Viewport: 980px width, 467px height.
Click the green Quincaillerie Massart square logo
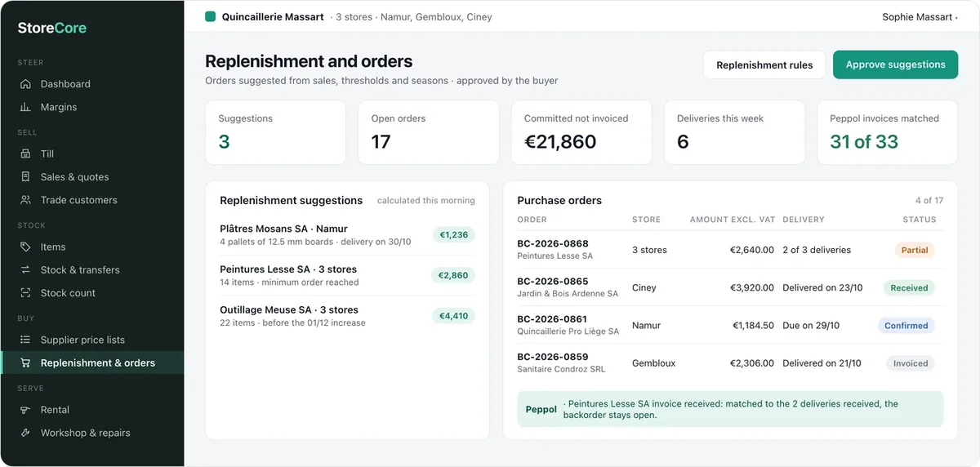click(x=211, y=16)
